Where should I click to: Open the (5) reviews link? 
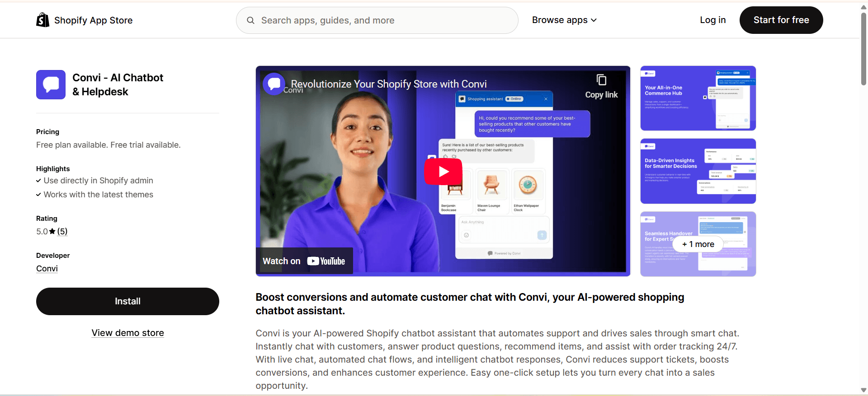62,232
